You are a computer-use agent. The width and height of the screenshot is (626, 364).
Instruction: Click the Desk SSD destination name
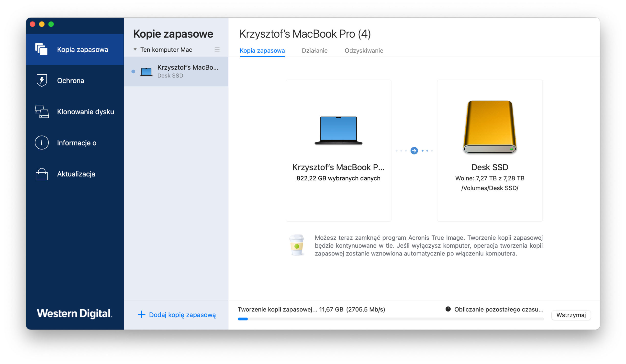[490, 167]
